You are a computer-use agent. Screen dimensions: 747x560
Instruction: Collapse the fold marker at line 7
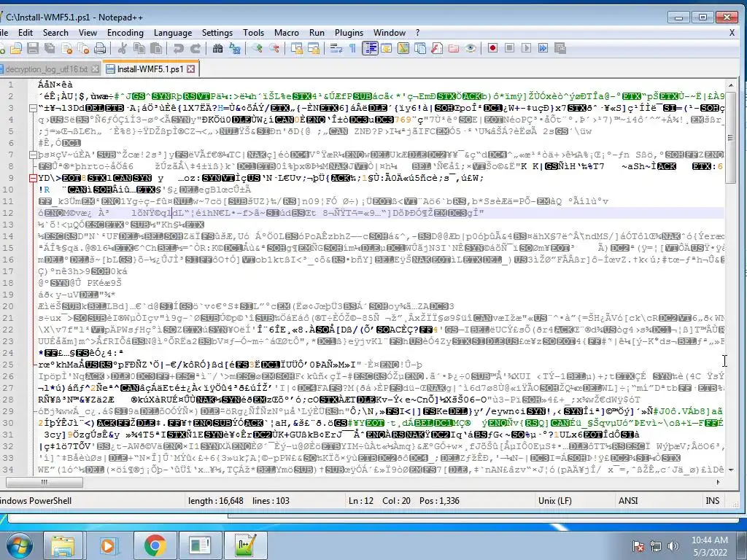point(33,155)
